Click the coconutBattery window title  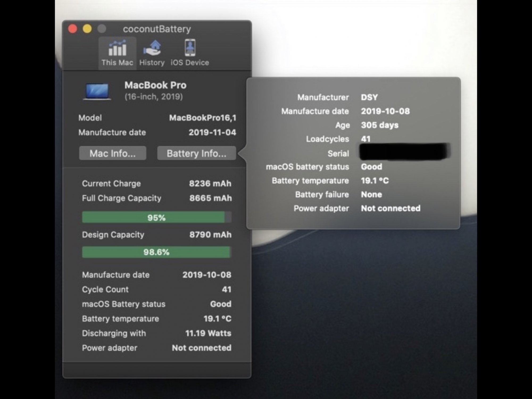click(157, 29)
